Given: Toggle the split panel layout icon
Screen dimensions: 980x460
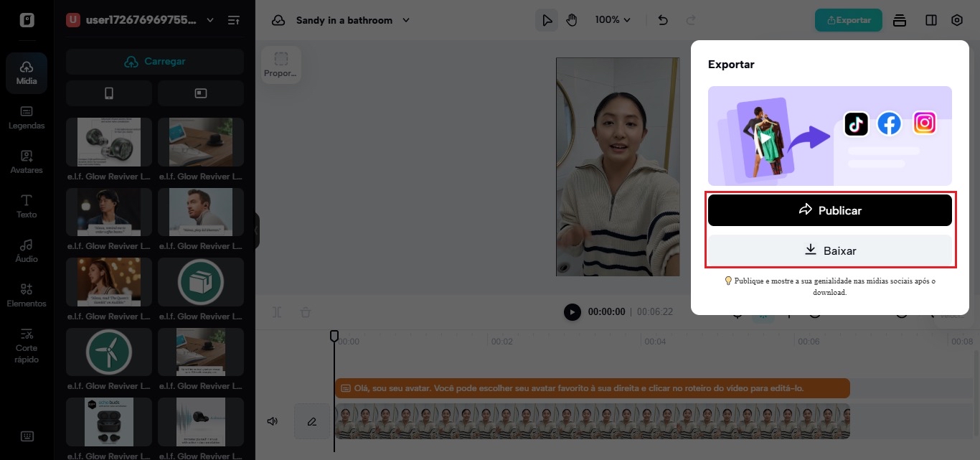Looking at the screenshot, I should click(930, 20).
